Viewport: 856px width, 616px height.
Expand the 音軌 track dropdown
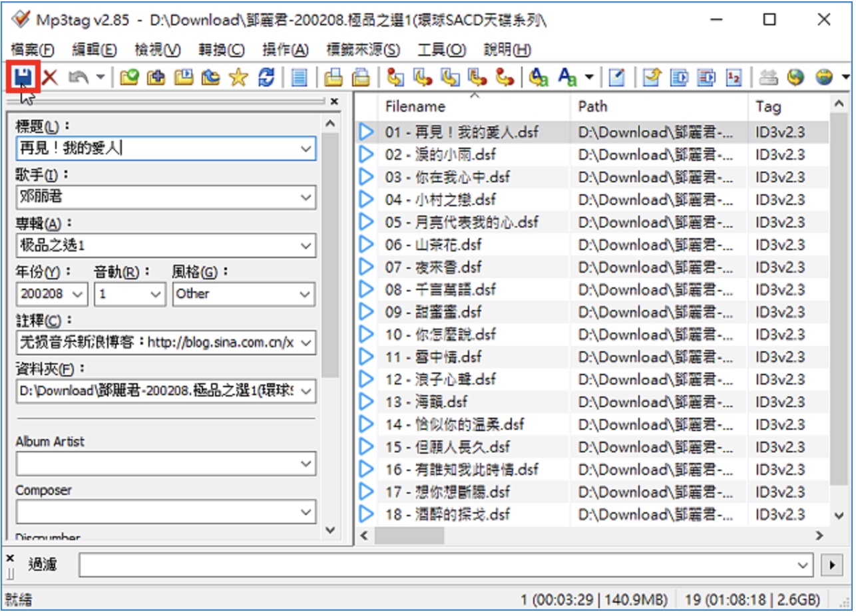pyautogui.click(x=157, y=294)
